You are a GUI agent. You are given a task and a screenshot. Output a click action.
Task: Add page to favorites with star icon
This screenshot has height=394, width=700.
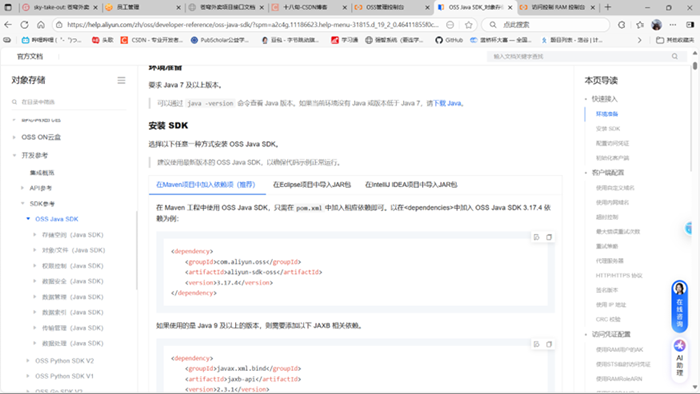[468, 25]
